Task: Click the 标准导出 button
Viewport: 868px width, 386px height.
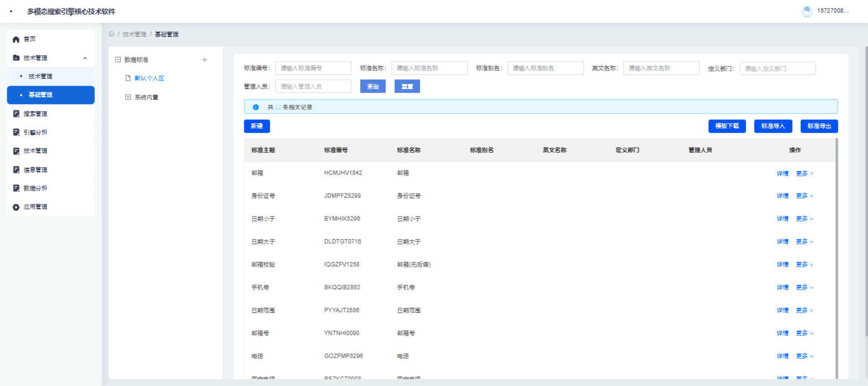Action: click(819, 126)
